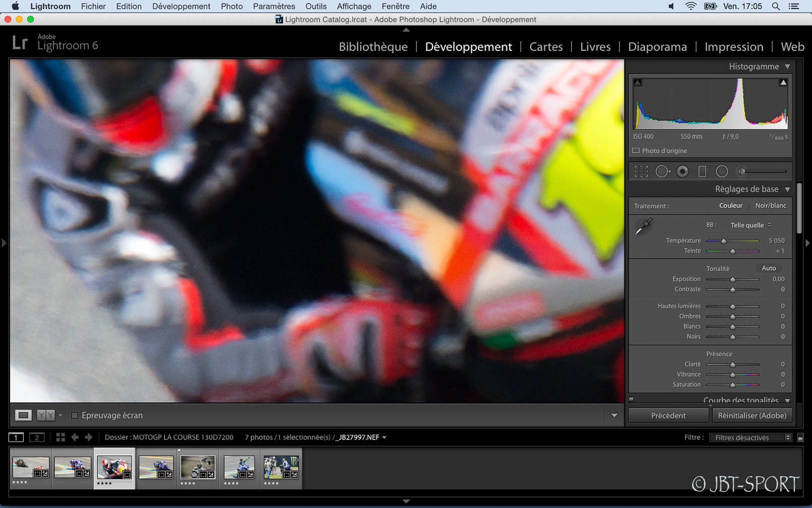Select the seventh filmstrip thumbnail with Monster logo
The height and width of the screenshot is (508, 812).
point(281,468)
